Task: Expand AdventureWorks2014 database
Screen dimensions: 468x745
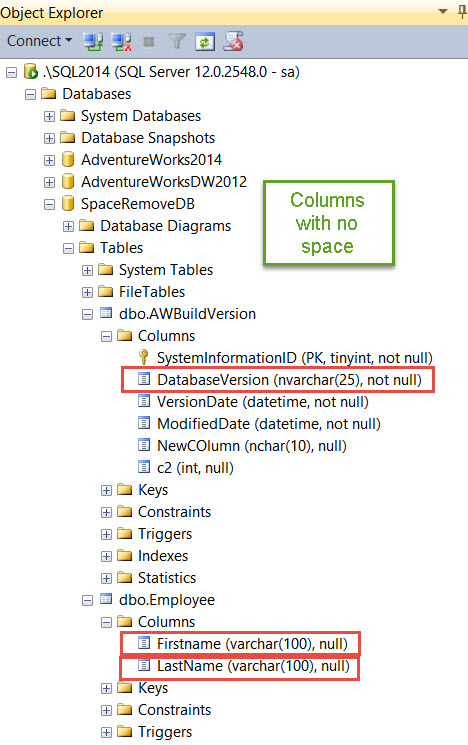Action: click(49, 160)
